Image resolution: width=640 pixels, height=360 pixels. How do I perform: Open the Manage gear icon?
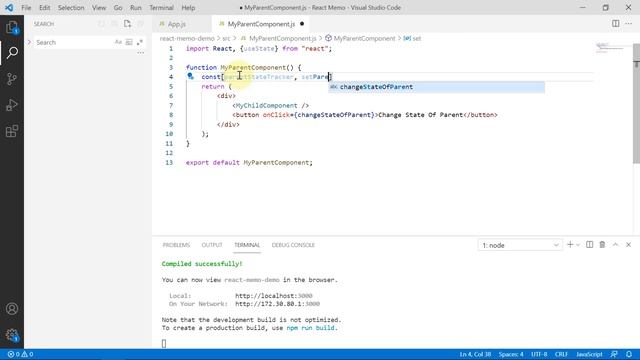tap(12, 335)
